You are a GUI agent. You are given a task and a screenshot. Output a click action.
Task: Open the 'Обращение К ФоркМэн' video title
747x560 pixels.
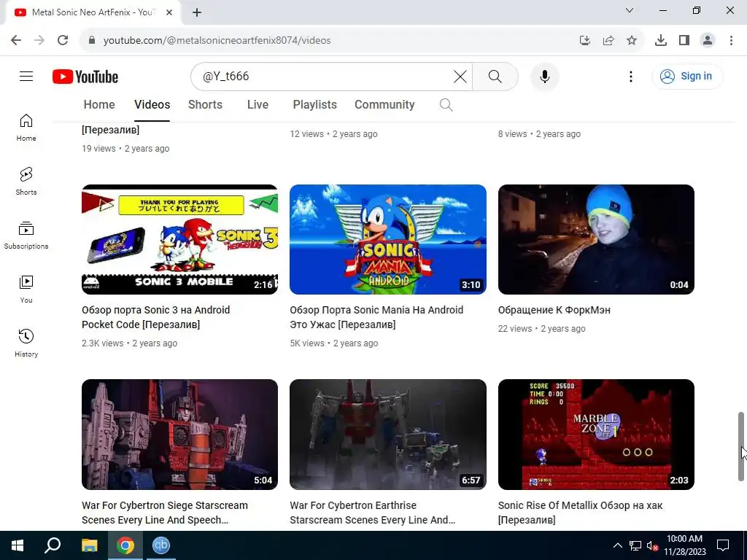(554, 310)
